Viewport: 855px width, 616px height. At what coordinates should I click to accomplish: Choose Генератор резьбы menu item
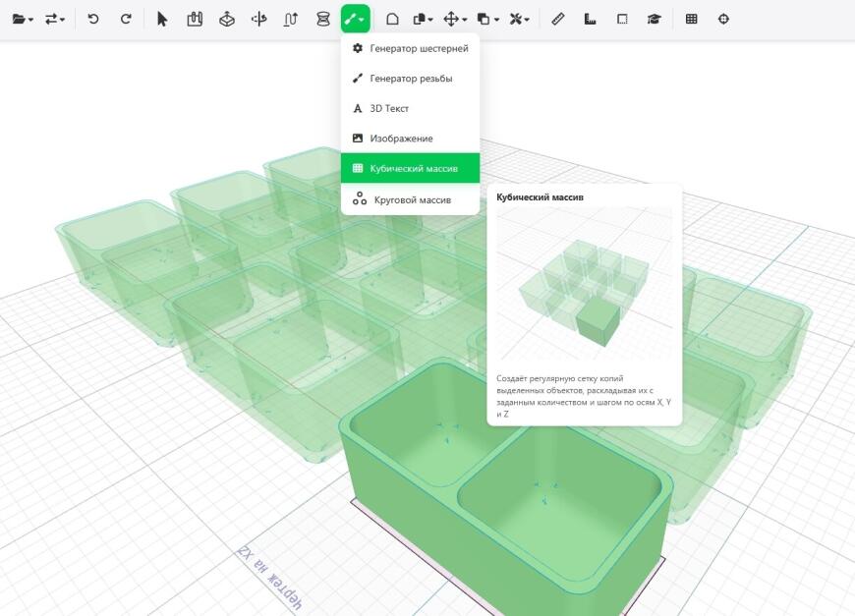coord(410,79)
